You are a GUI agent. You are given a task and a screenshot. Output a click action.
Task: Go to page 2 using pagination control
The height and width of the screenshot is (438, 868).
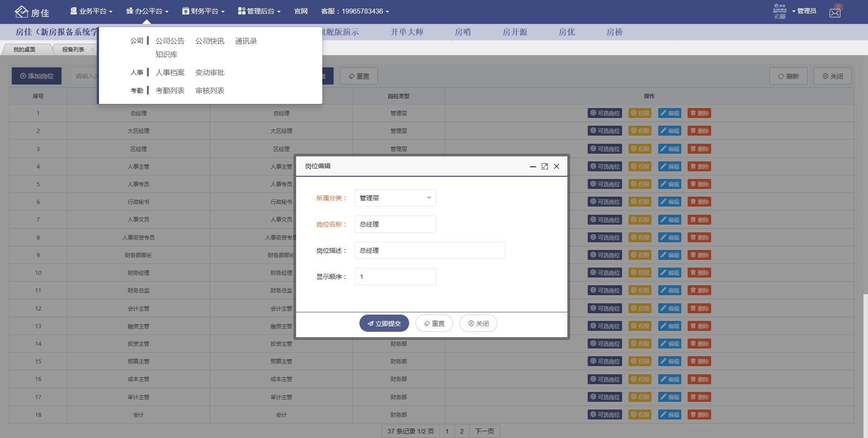[461, 431]
